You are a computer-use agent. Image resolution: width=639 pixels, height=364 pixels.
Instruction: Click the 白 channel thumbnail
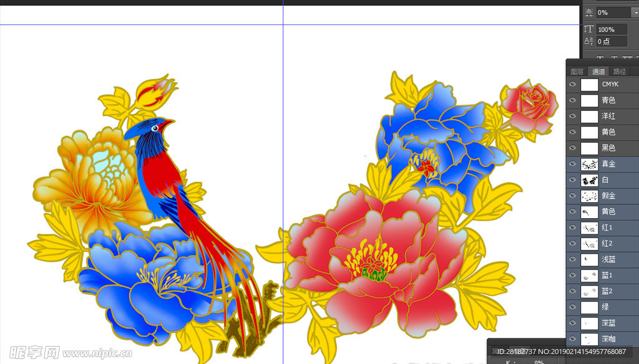click(589, 180)
